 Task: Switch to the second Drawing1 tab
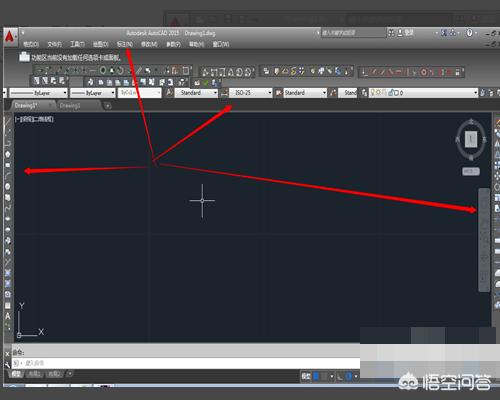(70, 106)
